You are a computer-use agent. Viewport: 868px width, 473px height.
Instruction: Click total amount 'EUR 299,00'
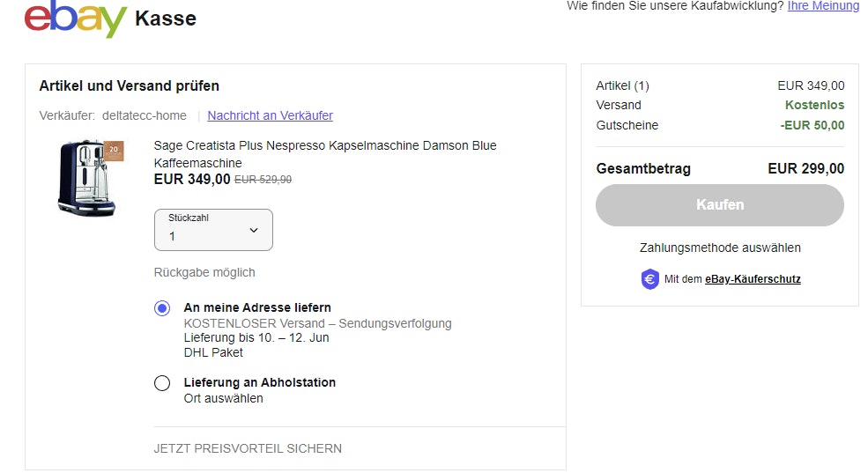pos(806,169)
